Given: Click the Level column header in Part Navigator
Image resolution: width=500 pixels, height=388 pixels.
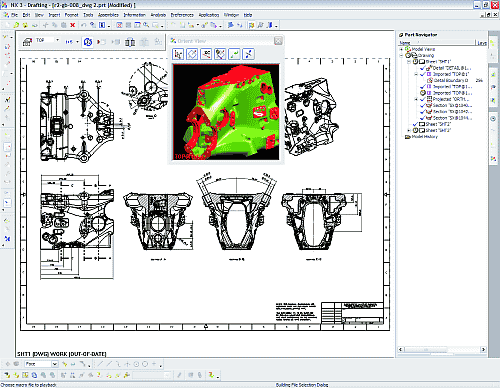Looking at the screenshot, I should pos(482,43).
